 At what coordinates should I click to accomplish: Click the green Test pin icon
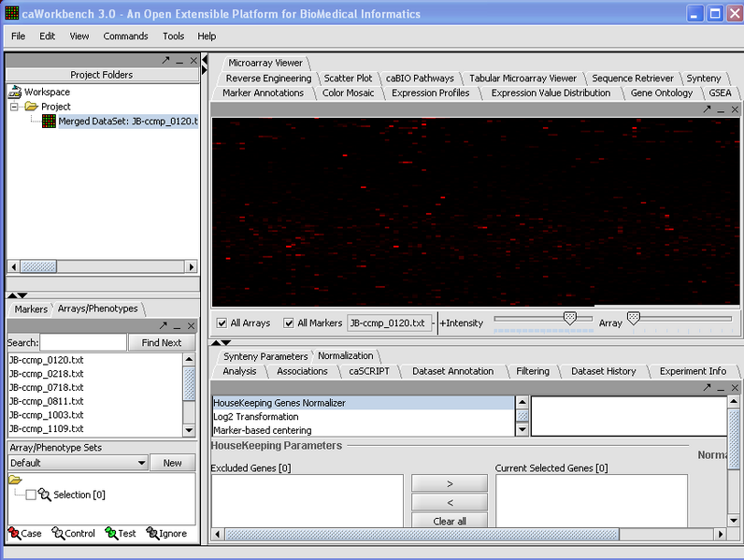110,533
